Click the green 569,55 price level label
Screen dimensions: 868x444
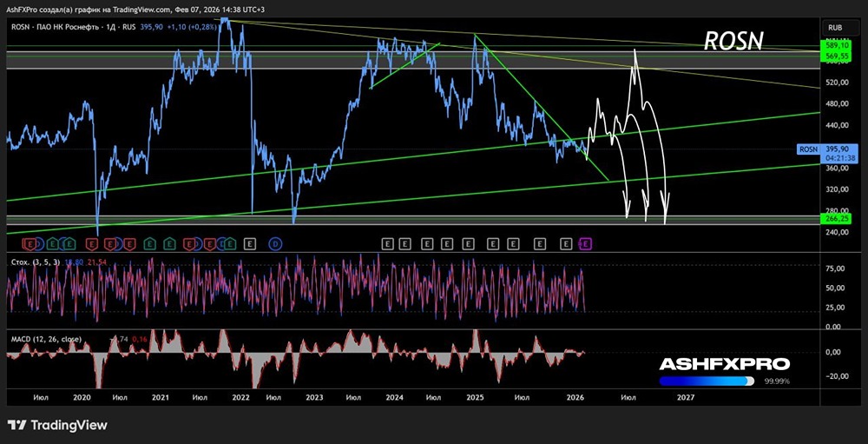point(837,56)
